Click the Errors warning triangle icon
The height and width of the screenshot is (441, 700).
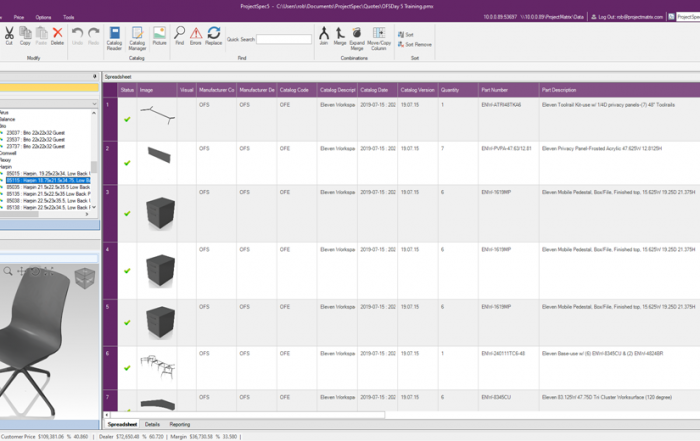point(196,35)
